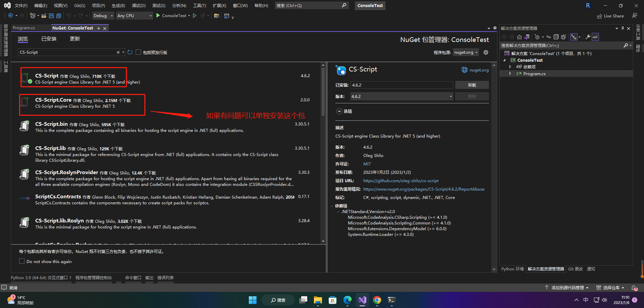Select the CS-Script.Core package row
The width and height of the screenshot is (644, 308).
click(166, 103)
